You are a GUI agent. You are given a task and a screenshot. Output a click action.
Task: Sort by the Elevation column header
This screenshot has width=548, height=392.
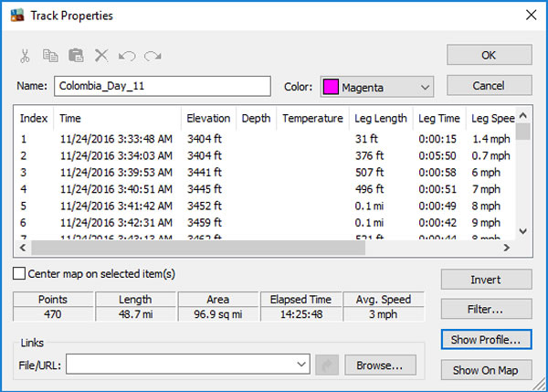coord(208,118)
